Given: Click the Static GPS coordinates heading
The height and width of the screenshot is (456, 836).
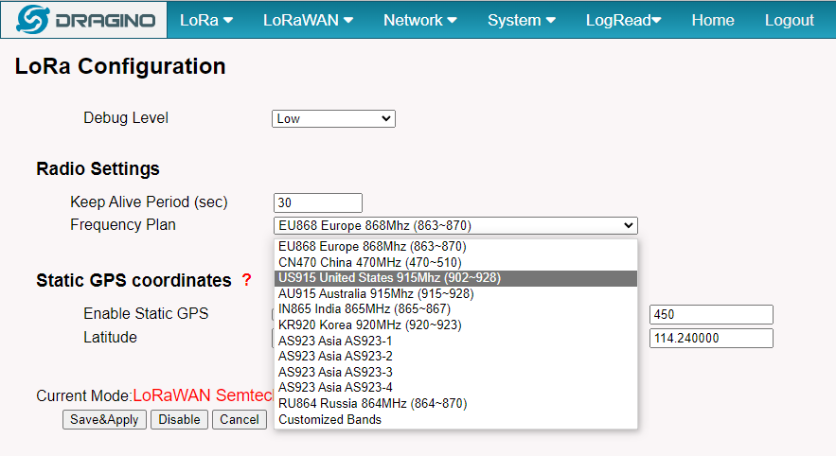Looking at the screenshot, I should coord(134,281).
